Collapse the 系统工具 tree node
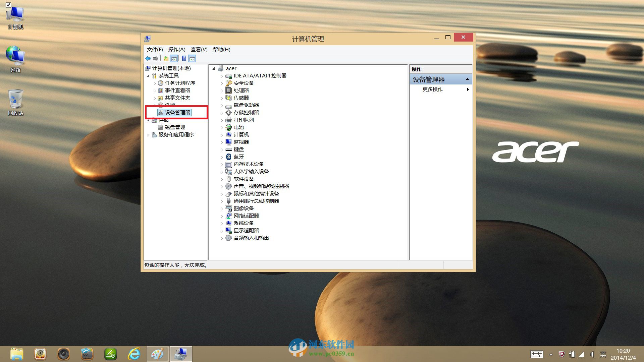644x362 pixels. (148, 75)
